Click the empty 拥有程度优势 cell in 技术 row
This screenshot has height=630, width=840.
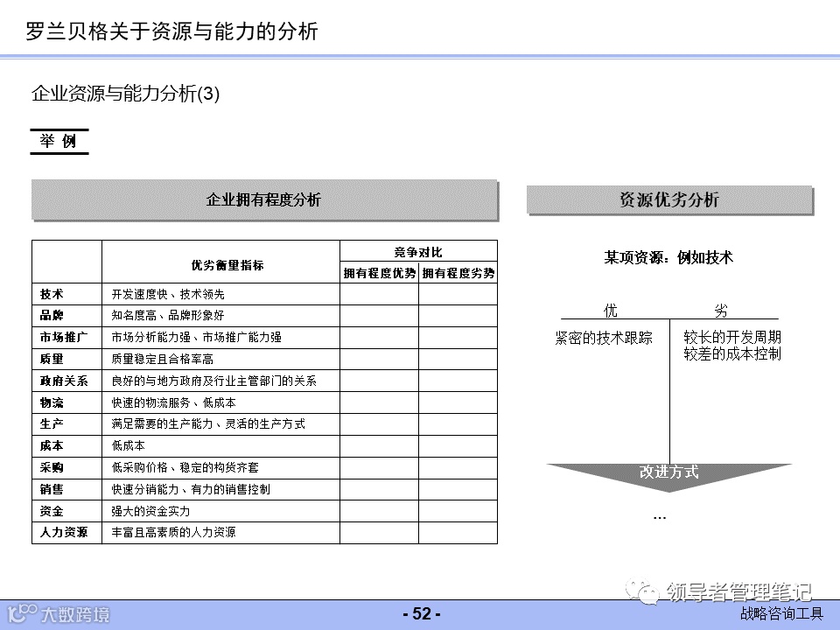[x=379, y=294]
